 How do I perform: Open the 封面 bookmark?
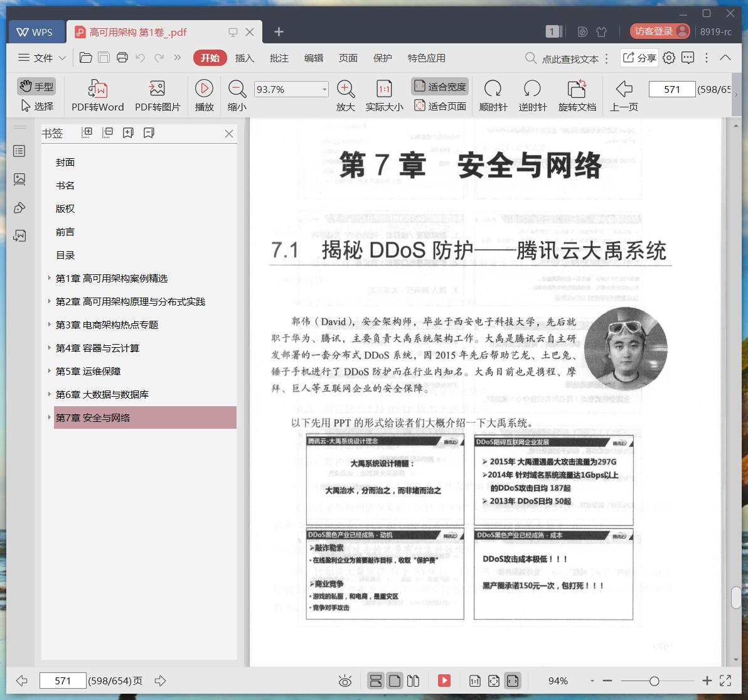pyautogui.click(x=65, y=162)
